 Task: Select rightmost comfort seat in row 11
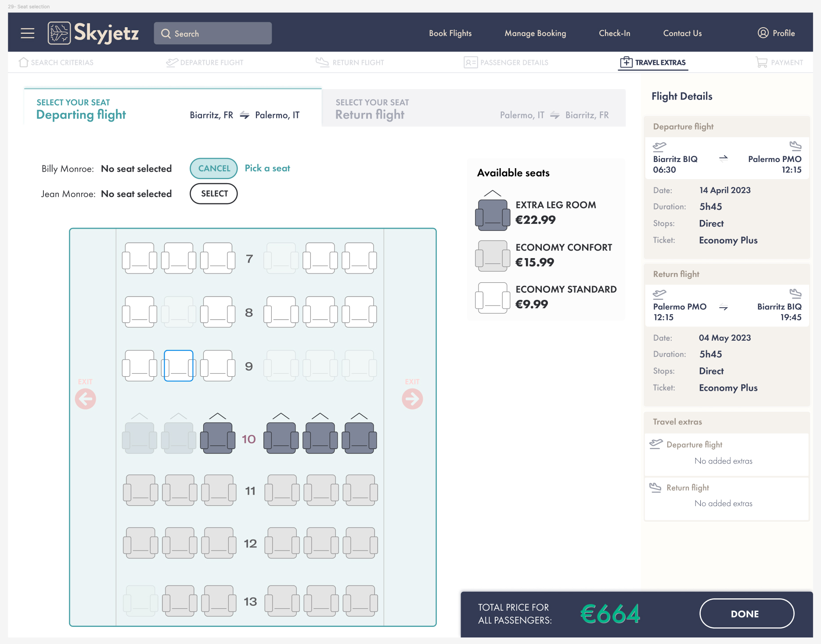click(x=360, y=490)
